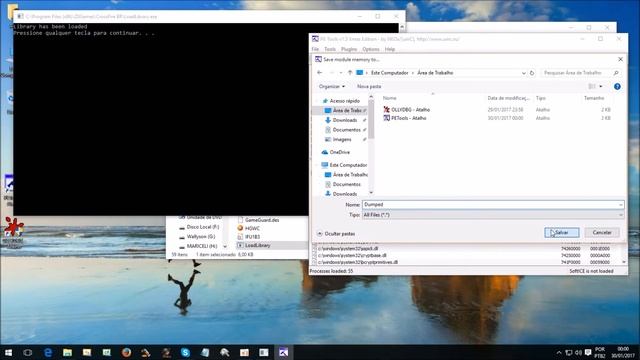Open the PE Tools Help menu

pyautogui.click(x=390, y=49)
